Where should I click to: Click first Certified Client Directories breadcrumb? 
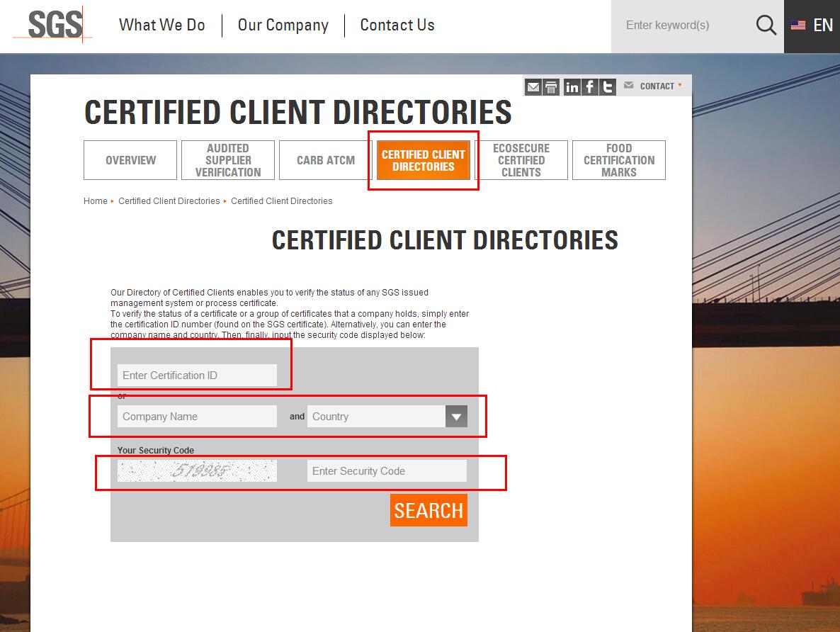[x=169, y=201]
